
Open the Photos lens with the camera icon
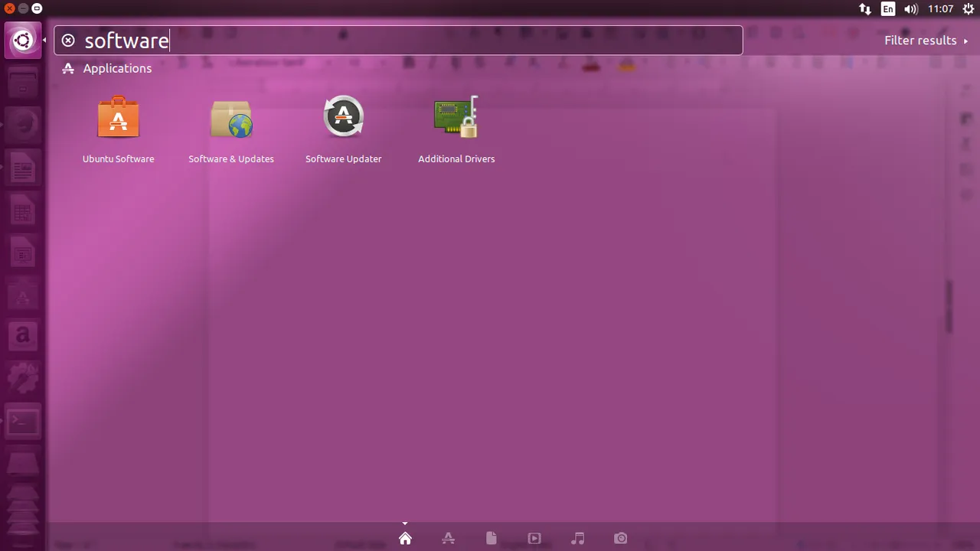(621, 539)
